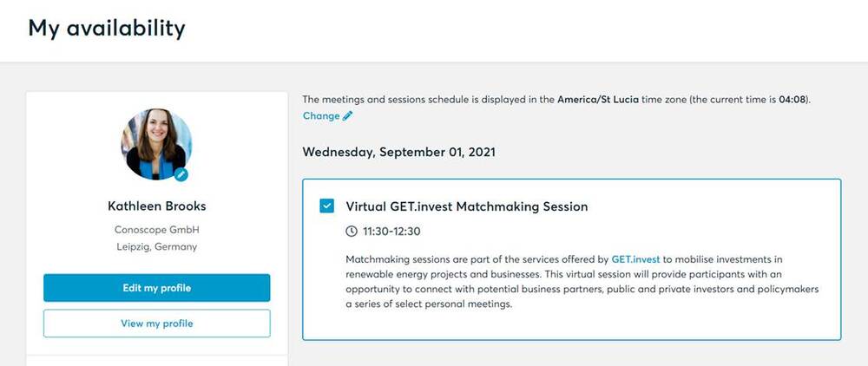Click the Wednesday, September 01, 2021 date heading
The image size is (868, 366).
[398, 152]
